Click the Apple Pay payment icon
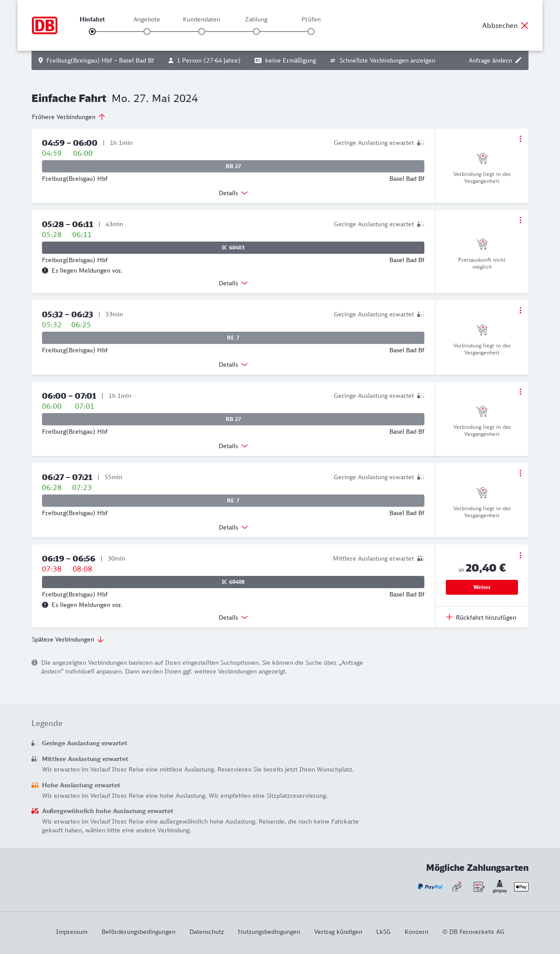This screenshot has height=954, width=560. [x=521, y=887]
